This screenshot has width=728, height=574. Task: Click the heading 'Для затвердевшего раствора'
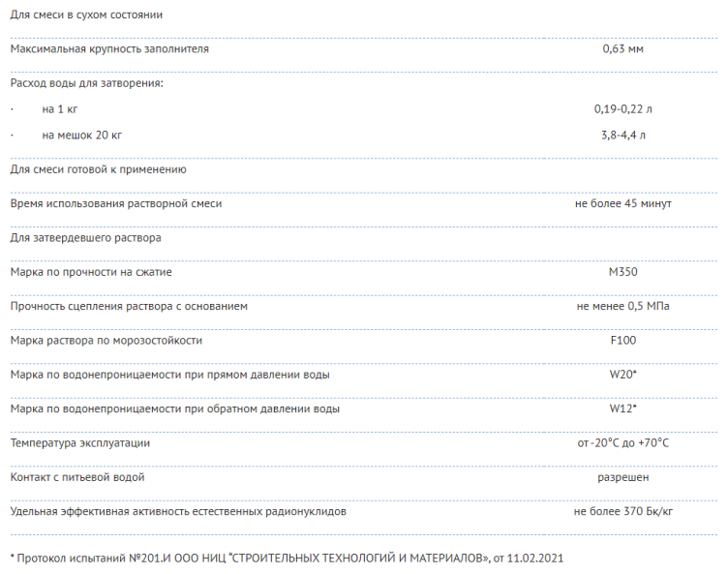tap(86, 238)
